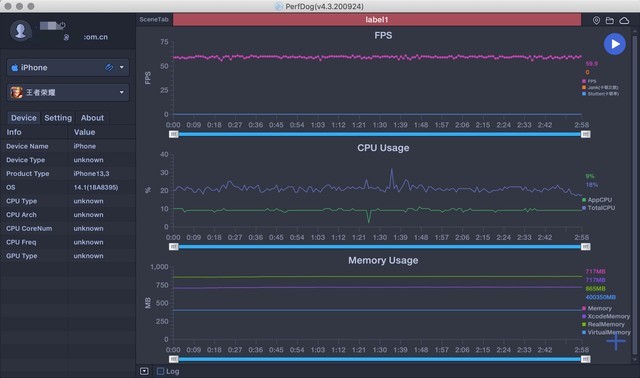Image resolution: width=640 pixels, height=378 pixels.
Task: Start recording with the blue play button
Action: coord(615,44)
